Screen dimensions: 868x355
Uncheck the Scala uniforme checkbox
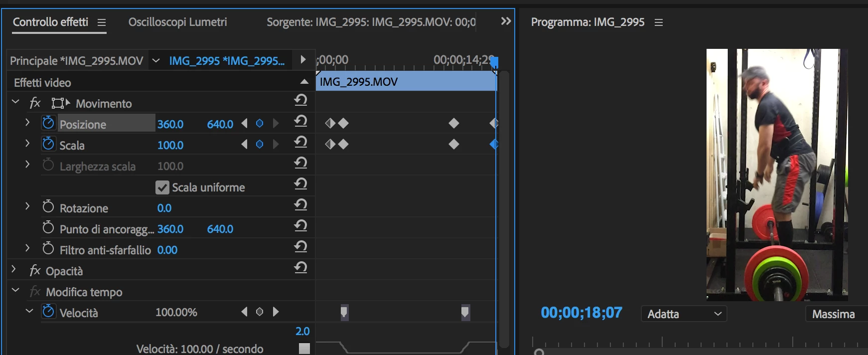click(162, 187)
